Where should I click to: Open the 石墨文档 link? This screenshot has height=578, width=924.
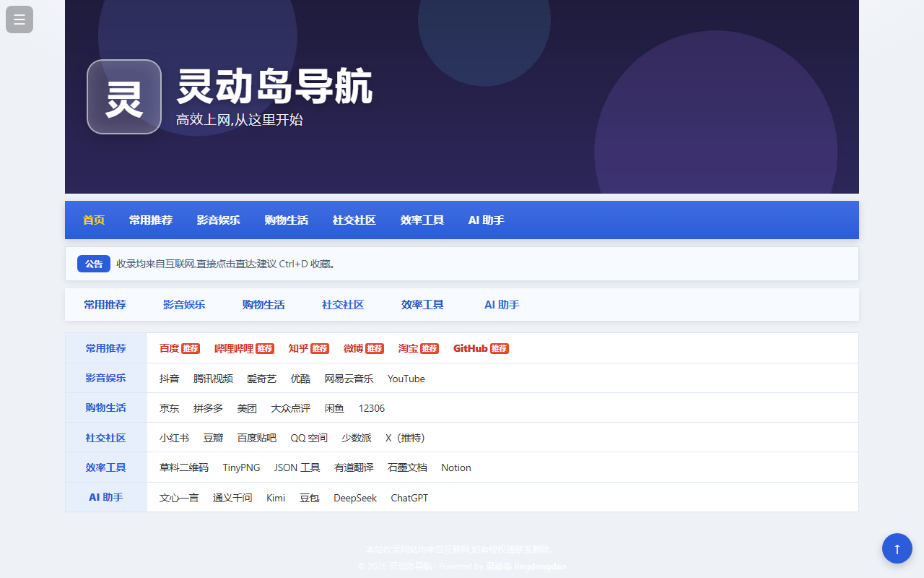407,467
